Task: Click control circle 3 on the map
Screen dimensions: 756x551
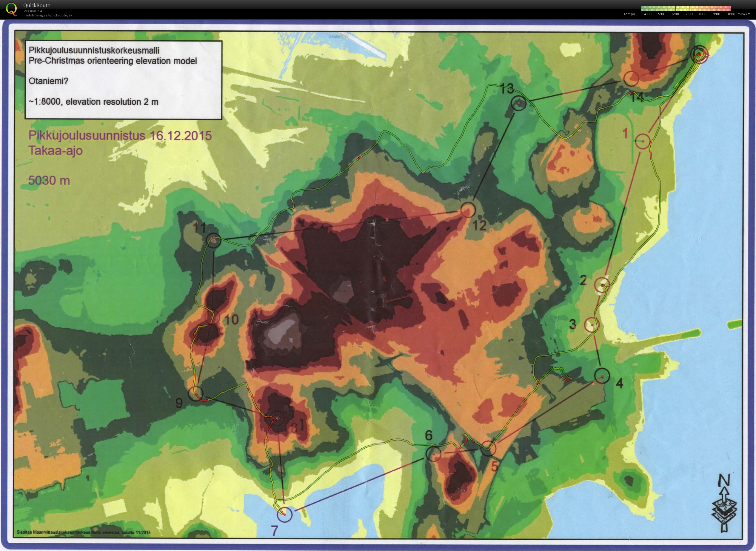Action: [x=592, y=324]
